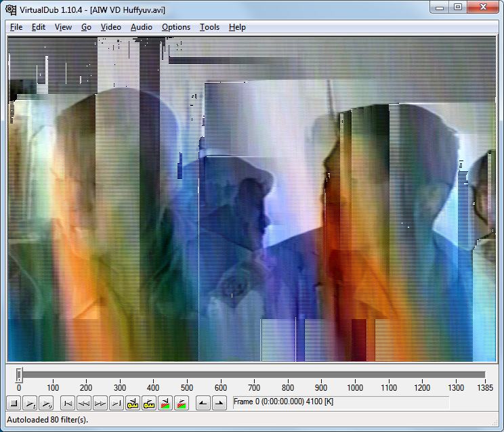Open the Video menu

(111, 27)
